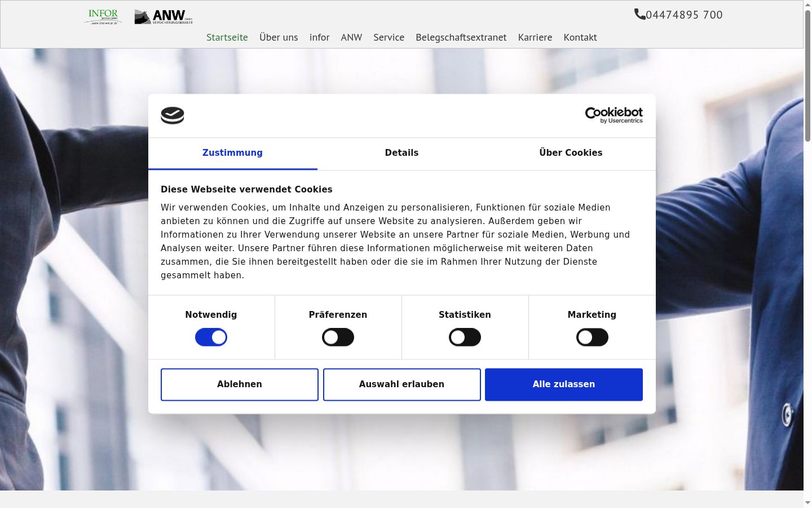This screenshot has width=812, height=508.
Task: Select the Über Cookies tab
Action: tap(571, 153)
